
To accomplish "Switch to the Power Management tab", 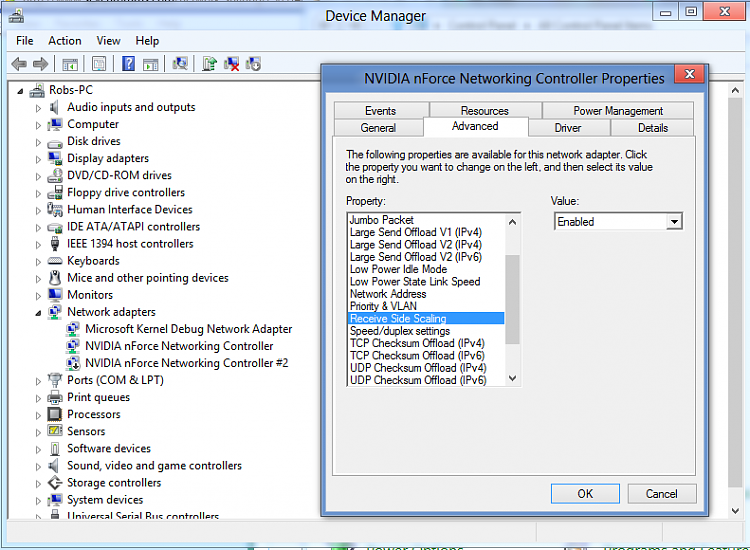I will point(618,110).
